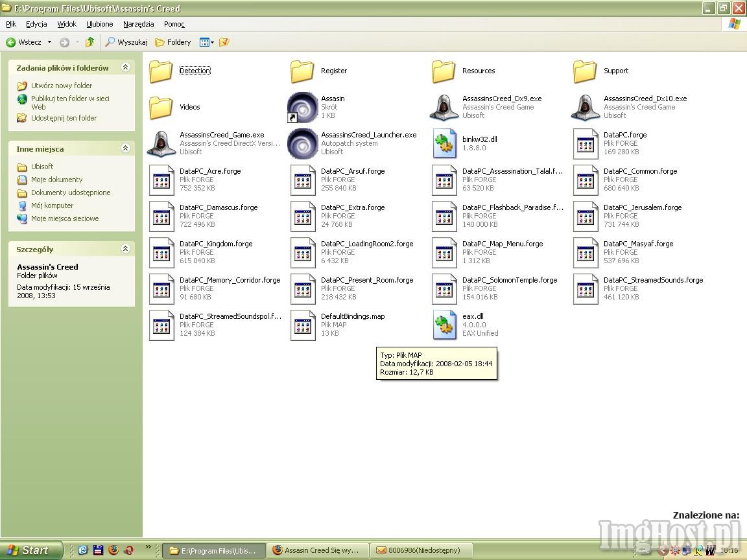Open the Wstecz history dropdown arrow
The height and width of the screenshot is (560, 747).
point(49,42)
